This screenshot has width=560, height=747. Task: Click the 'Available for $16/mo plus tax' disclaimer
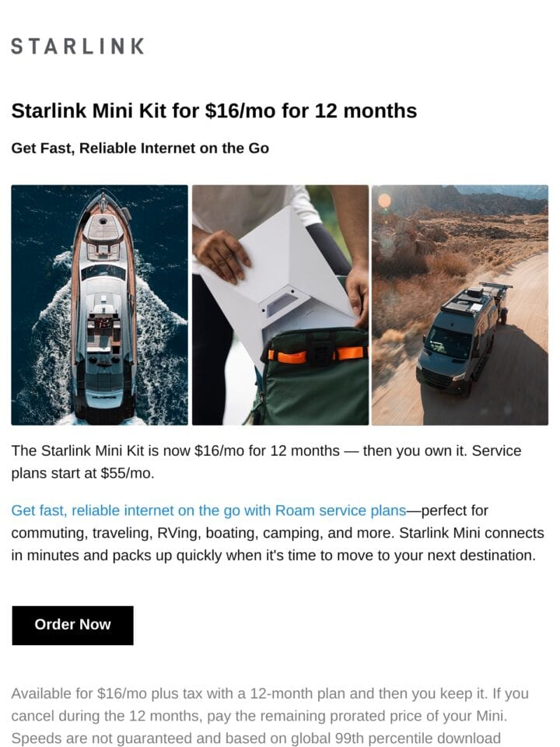click(270, 693)
